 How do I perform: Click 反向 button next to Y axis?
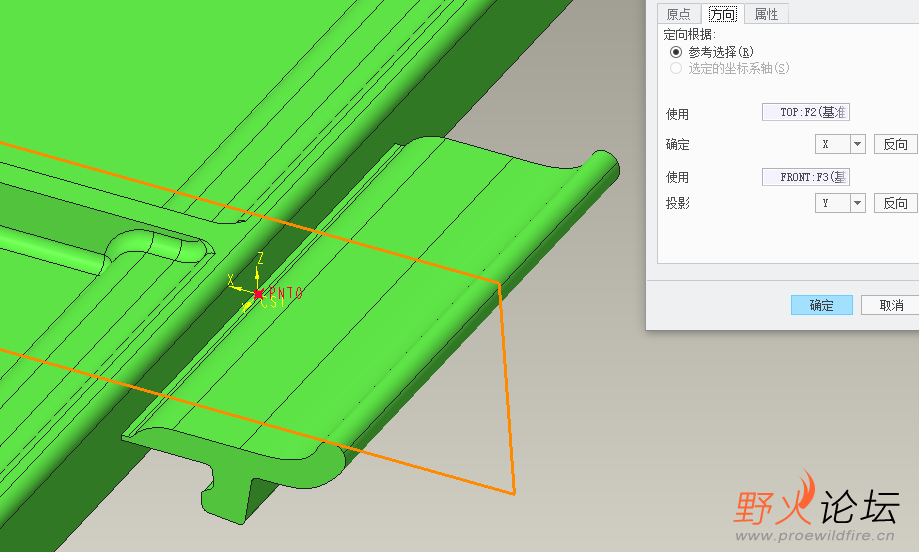click(896, 203)
